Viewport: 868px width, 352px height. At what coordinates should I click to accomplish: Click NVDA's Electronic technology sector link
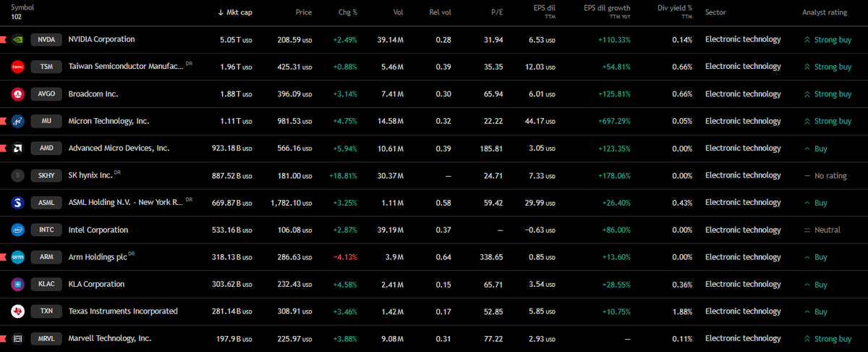(743, 39)
